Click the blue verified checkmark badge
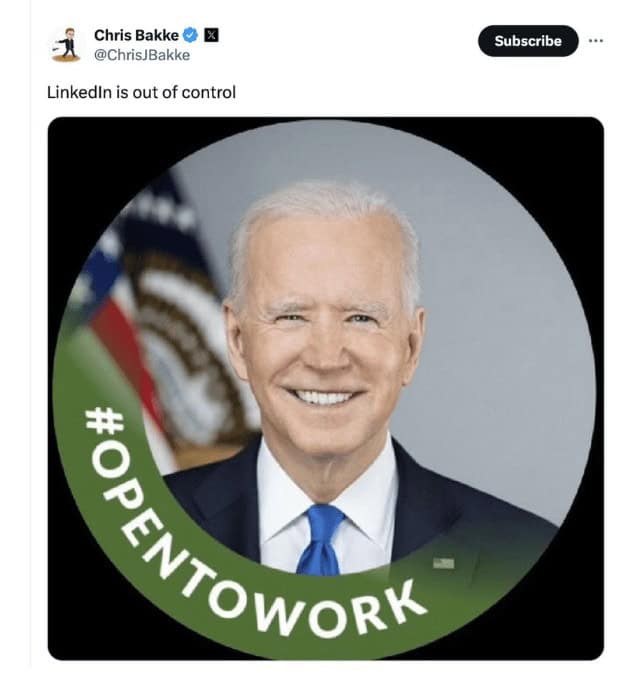 [x=190, y=35]
